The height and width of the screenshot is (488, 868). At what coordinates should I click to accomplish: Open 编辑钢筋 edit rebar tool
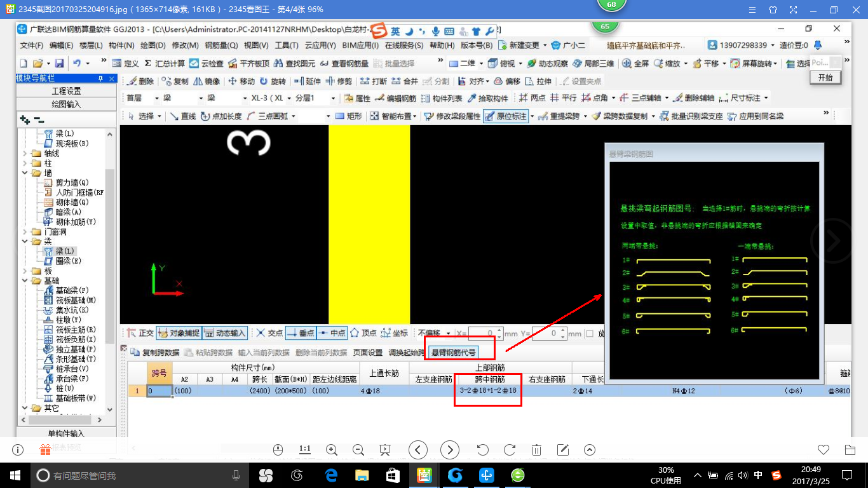(x=397, y=98)
